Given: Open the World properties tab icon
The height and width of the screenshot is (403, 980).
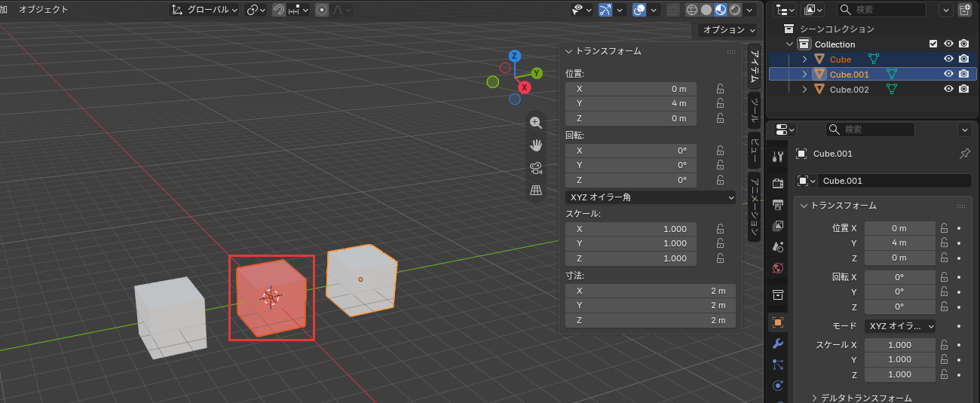Looking at the screenshot, I should coord(778,267).
